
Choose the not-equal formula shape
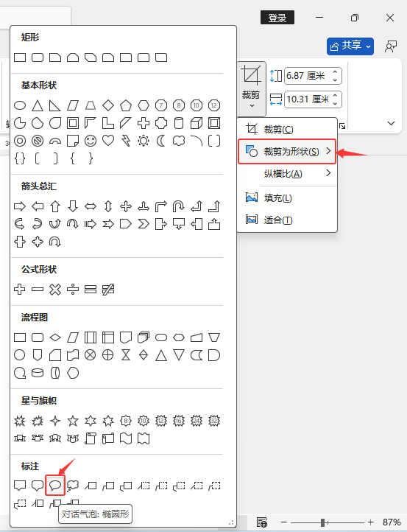coord(108,290)
